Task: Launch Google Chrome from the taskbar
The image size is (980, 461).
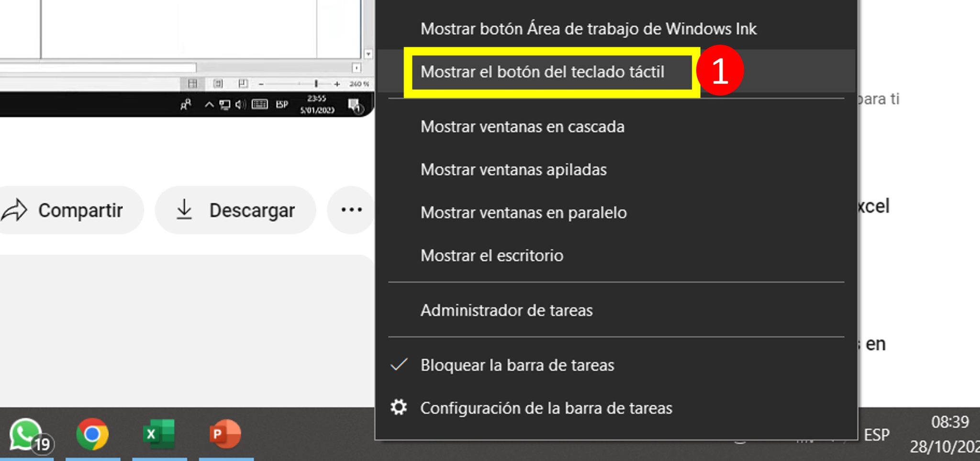Action: (x=91, y=433)
